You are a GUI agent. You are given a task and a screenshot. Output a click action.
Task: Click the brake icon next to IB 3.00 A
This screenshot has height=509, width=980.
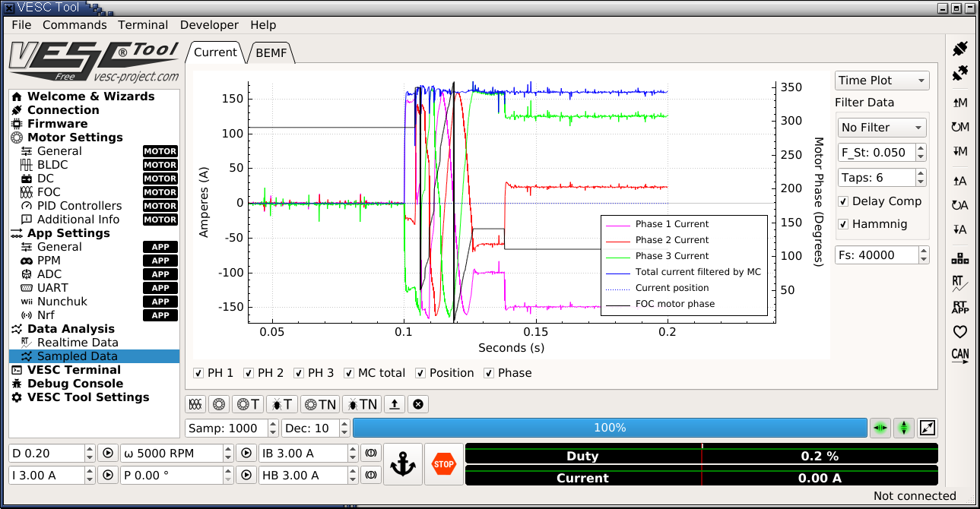tap(371, 454)
